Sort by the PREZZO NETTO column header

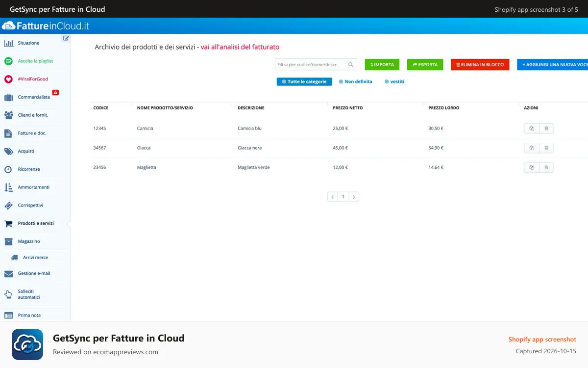coord(348,108)
